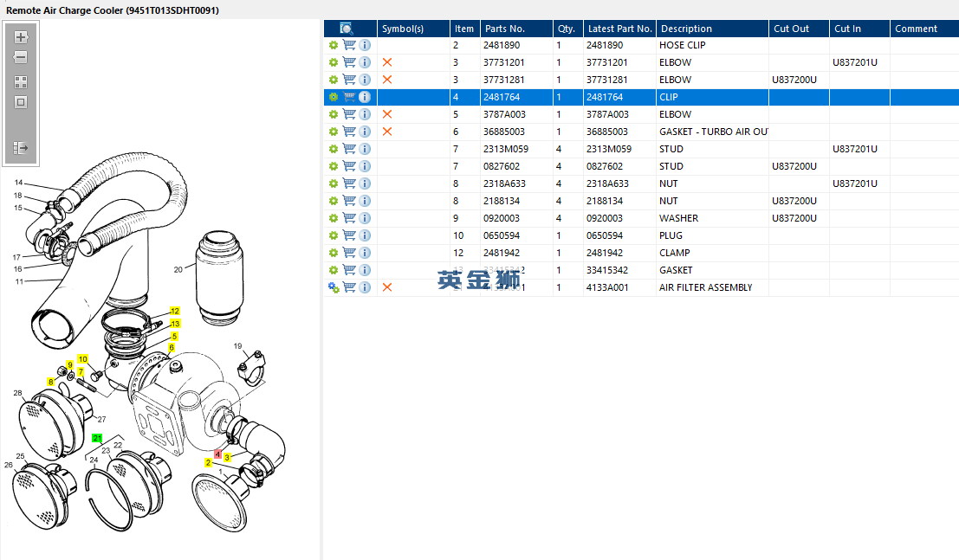Viewport: 959px width, 560px height.
Task: Click the Latest Part No. column header
Action: click(619, 29)
